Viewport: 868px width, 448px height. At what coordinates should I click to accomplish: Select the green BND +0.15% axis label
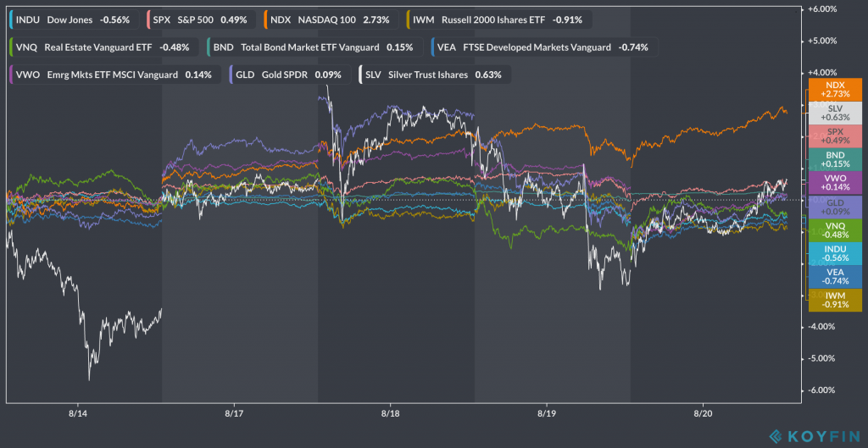pyautogui.click(x=834, y=159)
